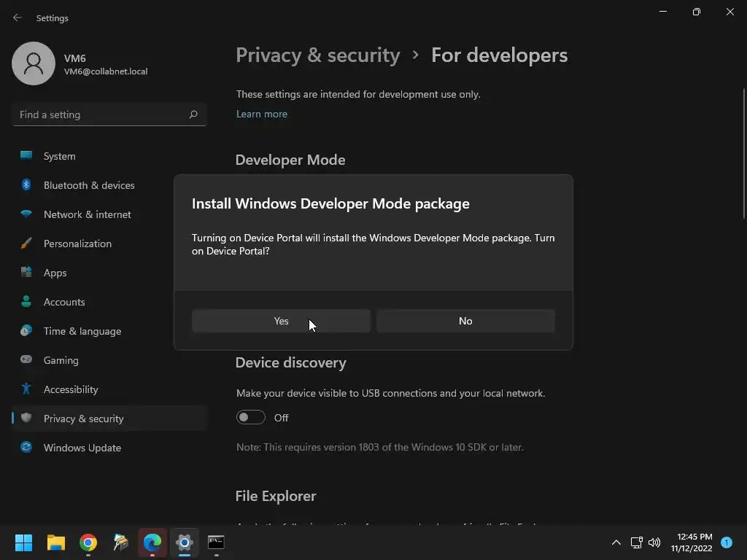Click the Off label beside Device discovery
Viewport: 747px width, 560px height.
coord(281,418)
